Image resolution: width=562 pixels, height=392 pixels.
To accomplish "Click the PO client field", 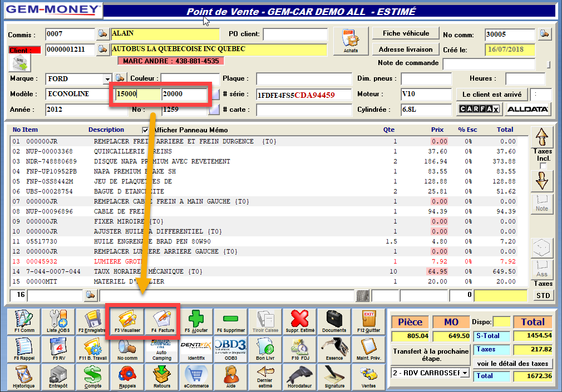I will point(295,34).
